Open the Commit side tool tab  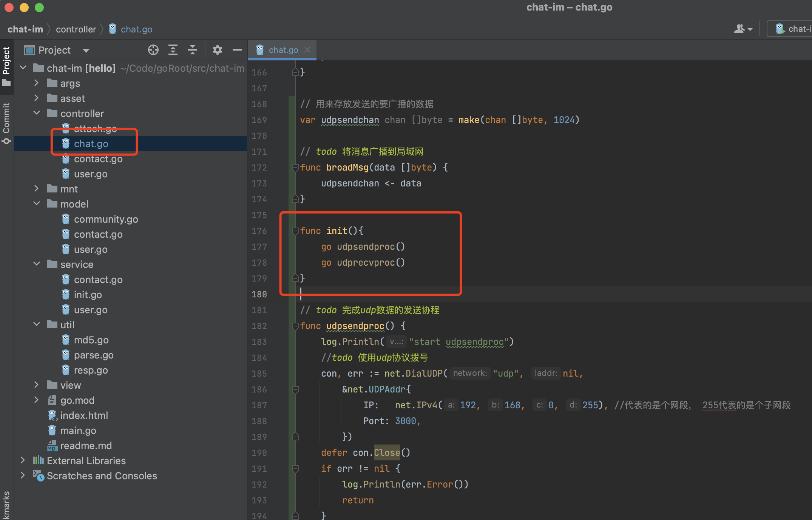click(6, 123)
